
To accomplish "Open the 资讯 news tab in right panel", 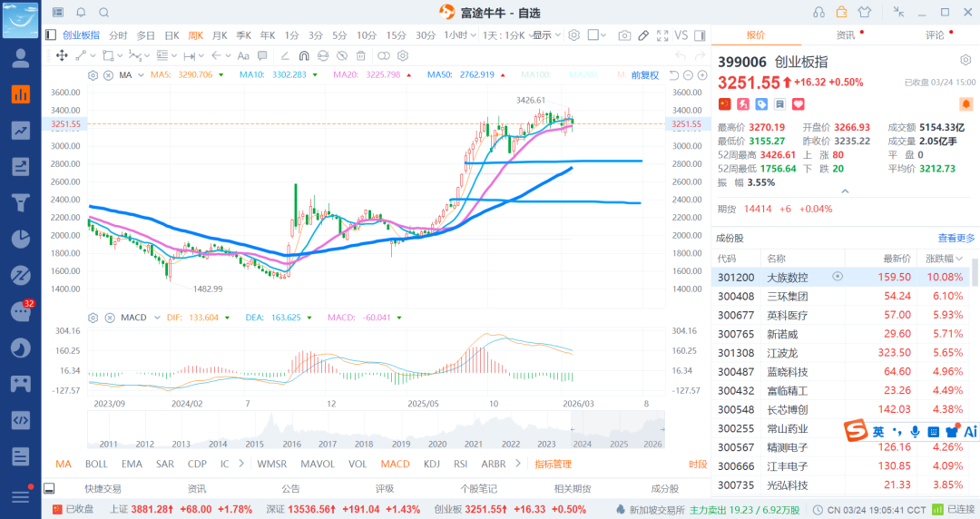I will click(x=846, y=35).
